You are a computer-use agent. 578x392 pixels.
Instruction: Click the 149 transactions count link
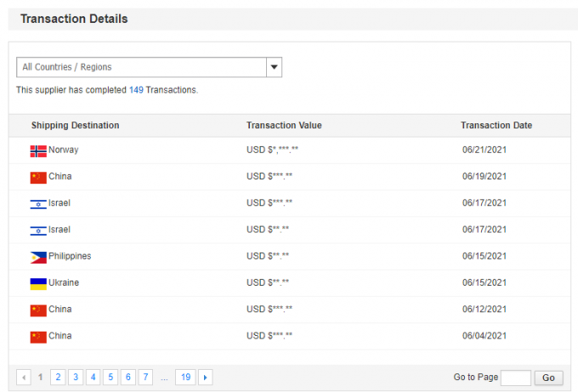click(136, 90)
